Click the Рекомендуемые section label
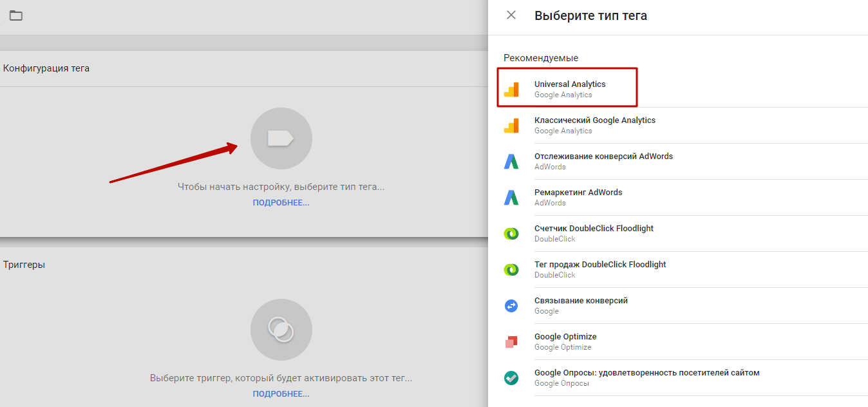Viewport: 868px width, 407px height. click(x=541, y=58)
